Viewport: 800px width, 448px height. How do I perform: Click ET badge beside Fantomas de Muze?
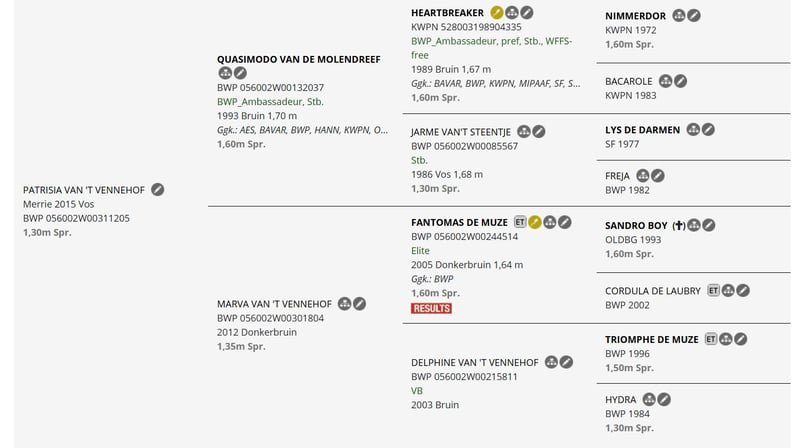pos(520,222)
